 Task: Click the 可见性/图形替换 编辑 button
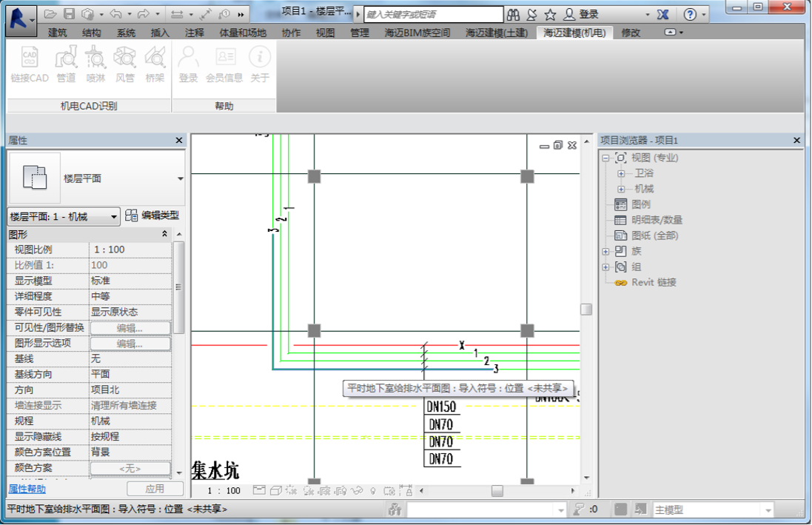click(x=130, y=328)
